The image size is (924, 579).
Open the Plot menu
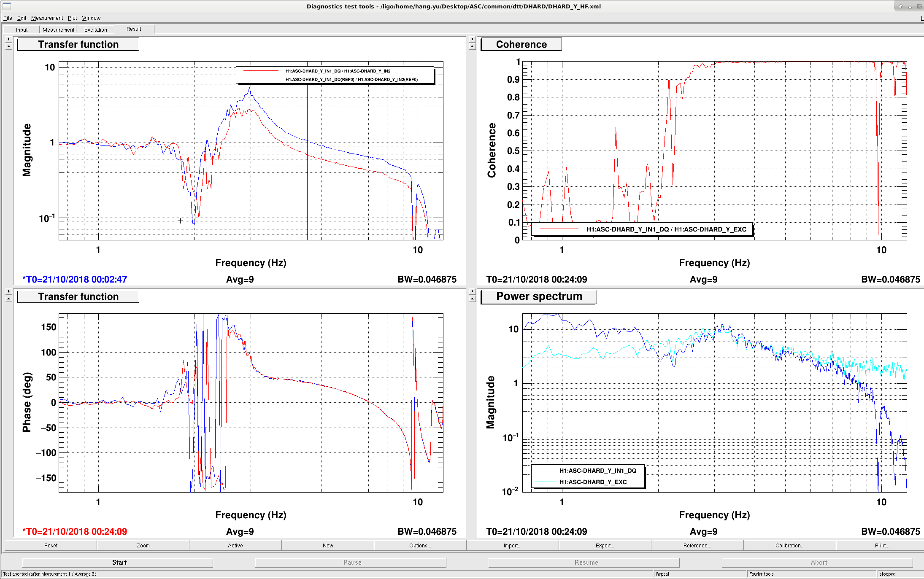tap(72, 18)
